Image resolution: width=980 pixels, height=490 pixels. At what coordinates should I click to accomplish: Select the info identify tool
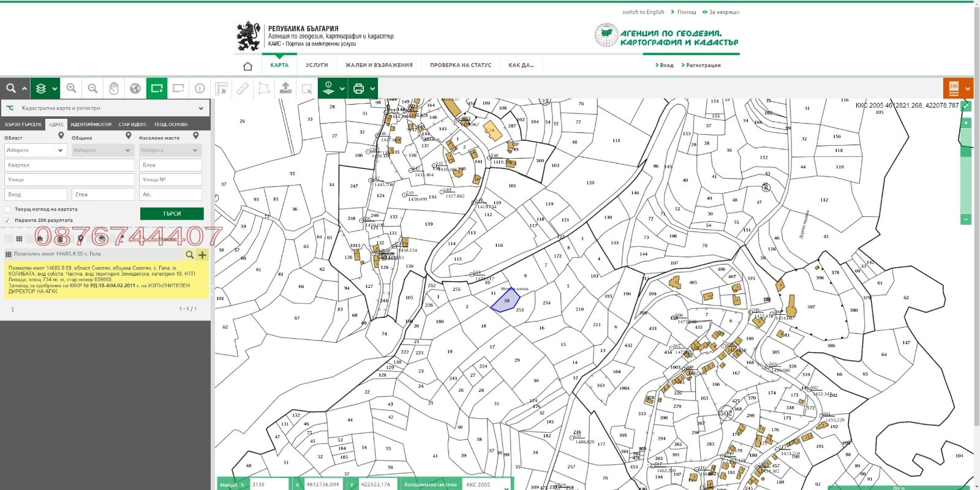coord(200,88)
